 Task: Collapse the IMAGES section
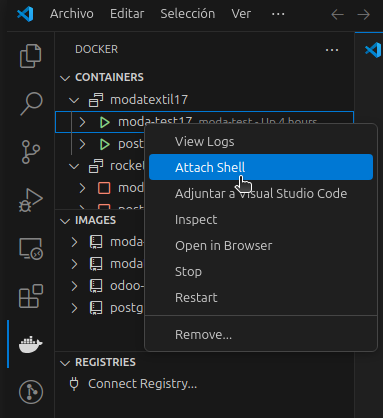(65, 221)
